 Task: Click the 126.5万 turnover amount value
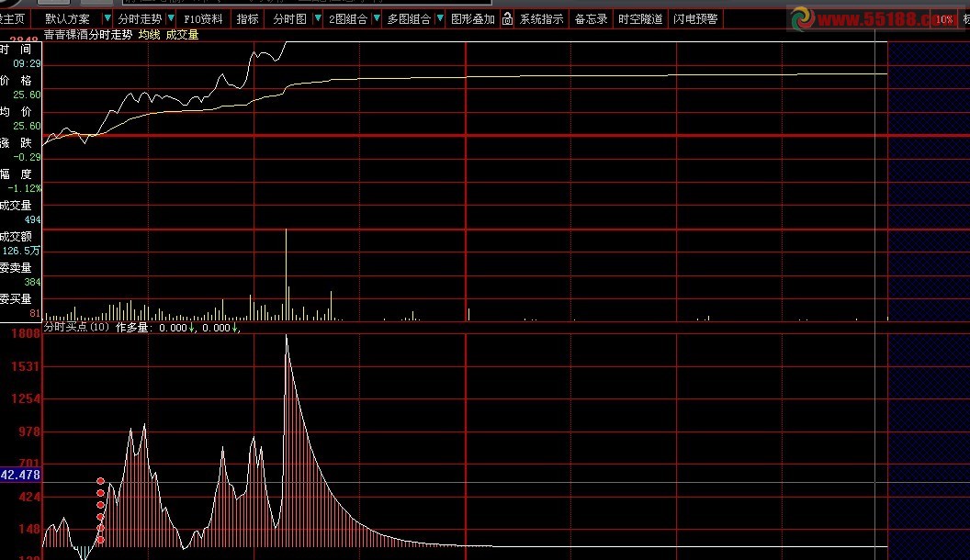click(x=21, y=251)
